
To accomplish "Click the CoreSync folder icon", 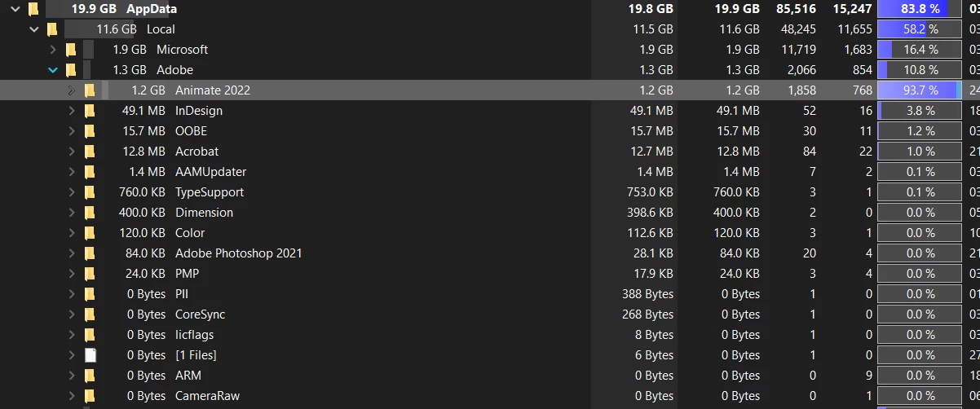I will click(90, 314).
